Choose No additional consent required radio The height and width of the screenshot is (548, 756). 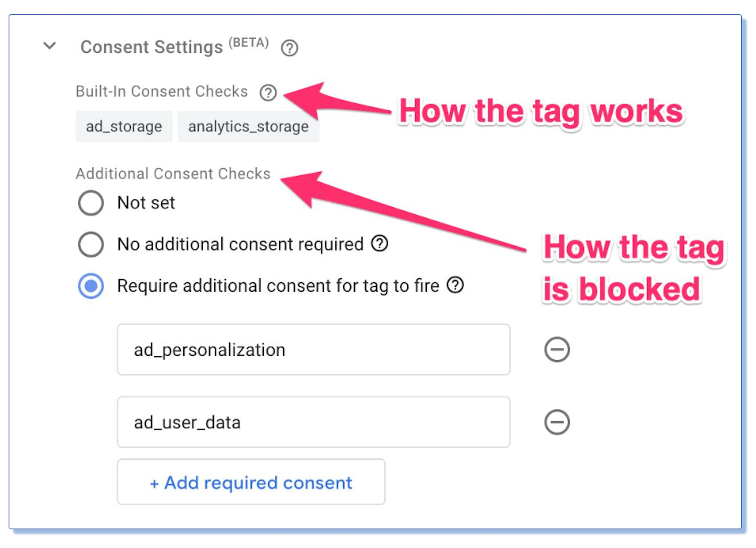[x=91, y=244]
